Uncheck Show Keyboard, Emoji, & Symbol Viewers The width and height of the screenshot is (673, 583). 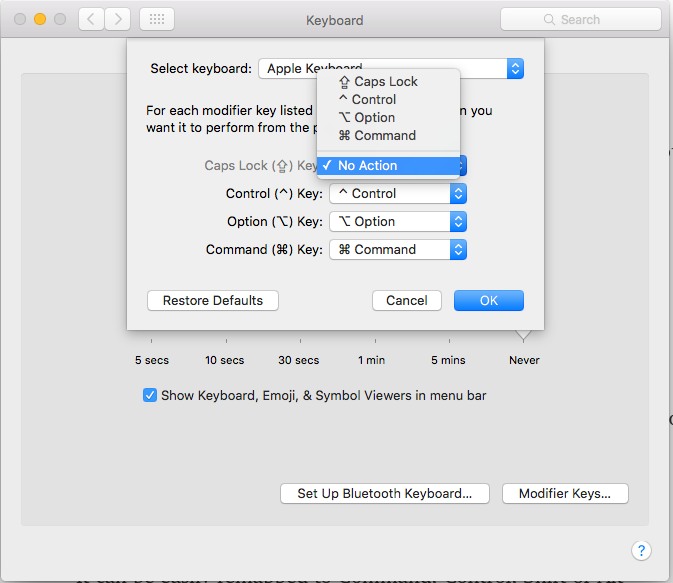click(x=150, y=395)
